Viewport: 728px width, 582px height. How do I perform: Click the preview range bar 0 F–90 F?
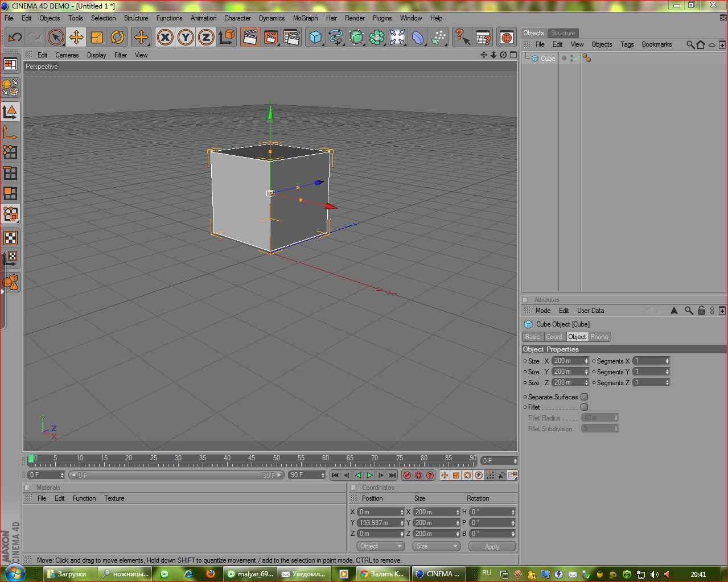click(x=176, y=475)
